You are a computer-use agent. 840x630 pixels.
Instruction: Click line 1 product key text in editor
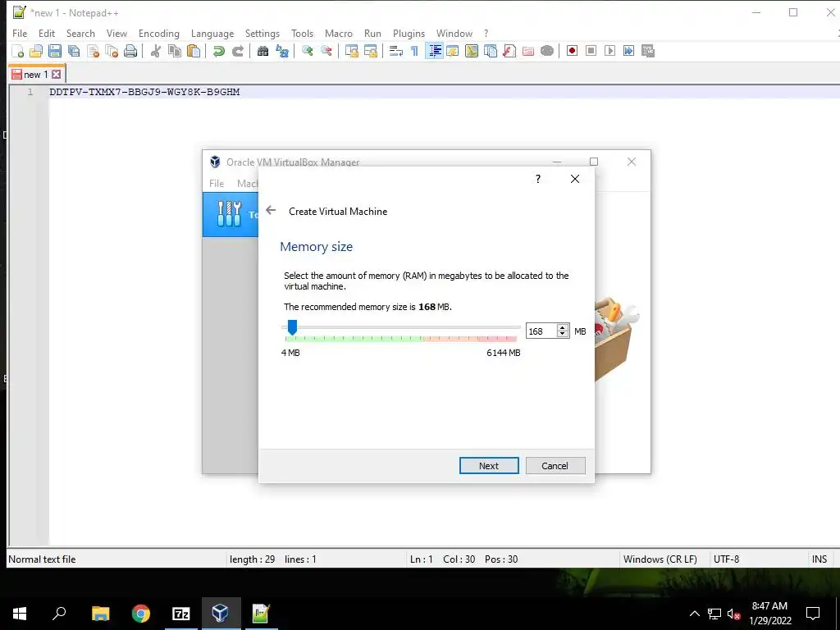(144, 92)
